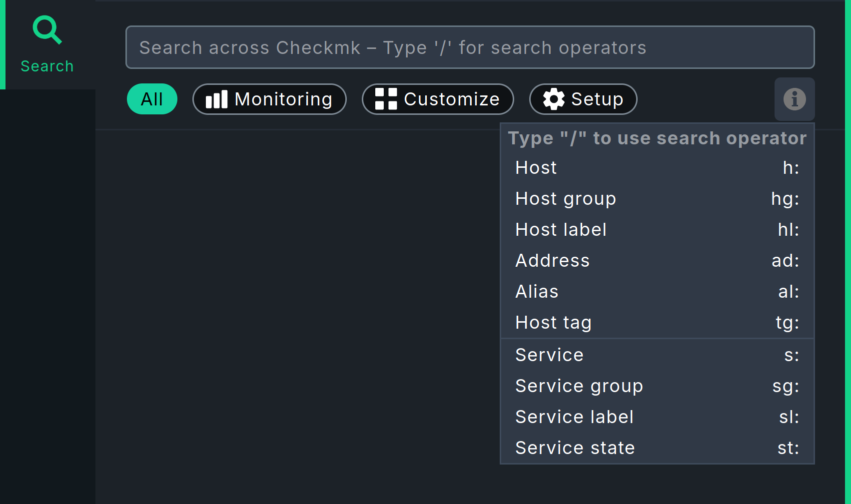Filter results by Customize
This screenshot has height=504, width=851.
438,99
